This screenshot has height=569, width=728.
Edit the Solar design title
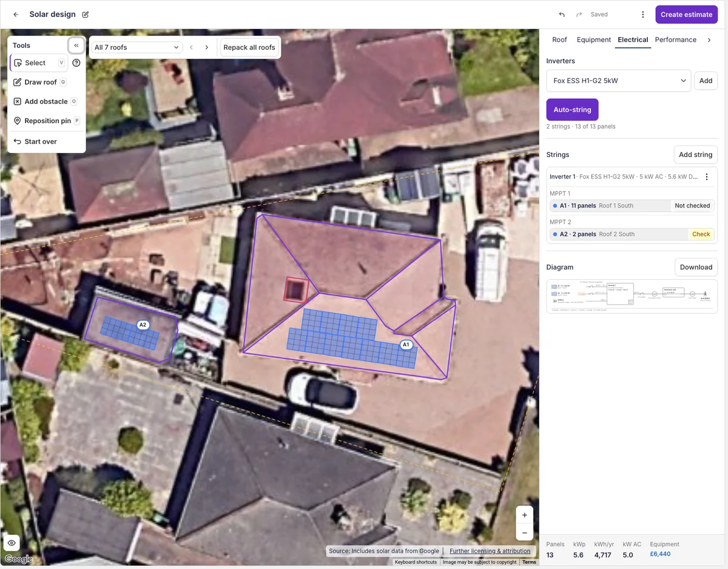(86, 15)
